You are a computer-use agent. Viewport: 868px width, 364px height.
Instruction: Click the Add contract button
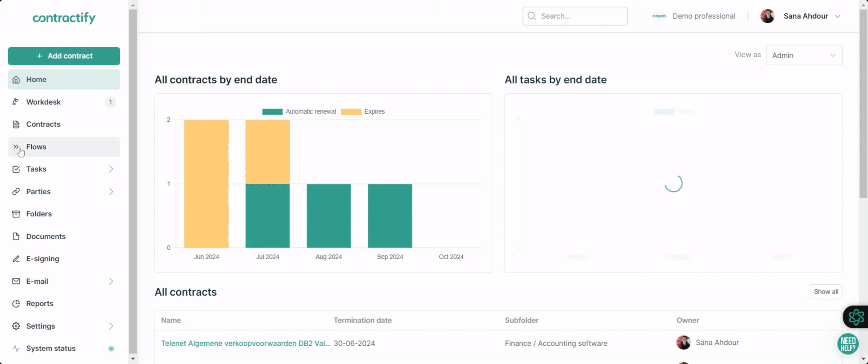pos(64,56)
